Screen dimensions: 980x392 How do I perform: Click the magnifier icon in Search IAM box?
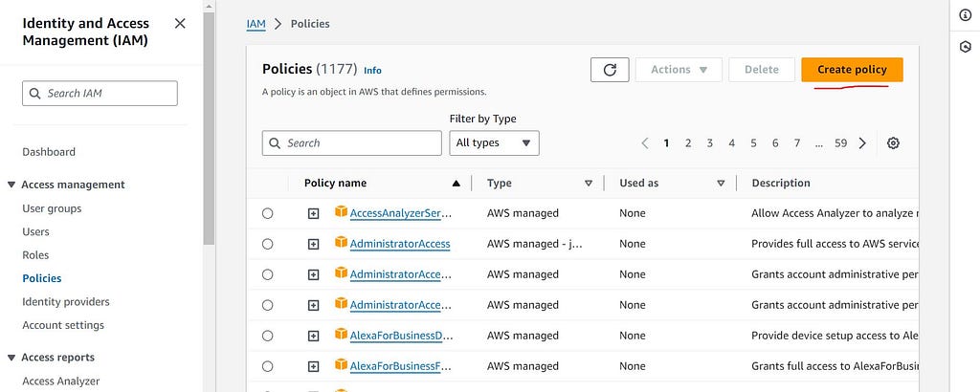(35, 93)
